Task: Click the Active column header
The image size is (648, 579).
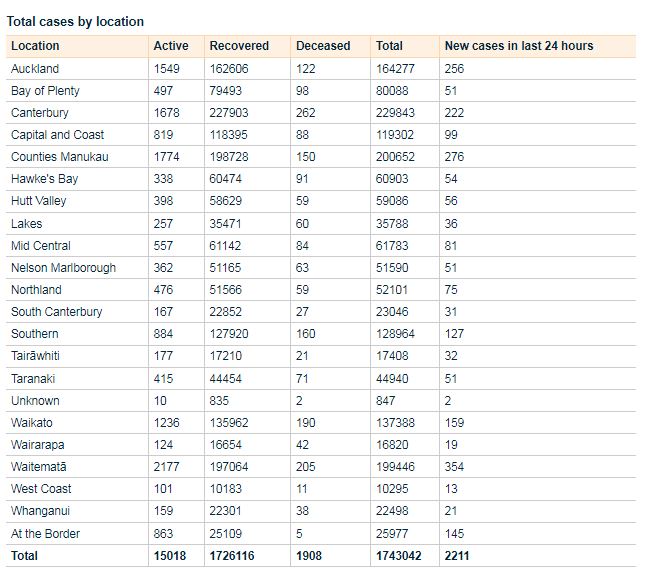Action: click(170, 46)
